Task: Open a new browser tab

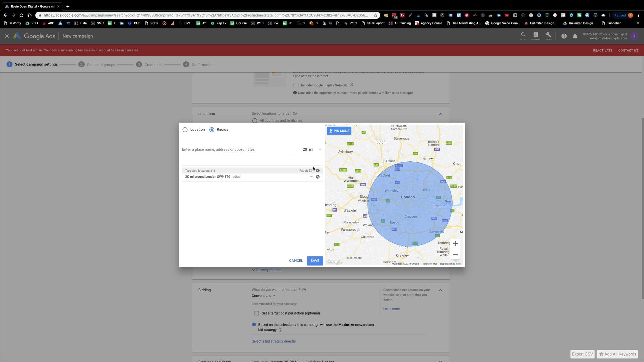Action: (68, 6)
